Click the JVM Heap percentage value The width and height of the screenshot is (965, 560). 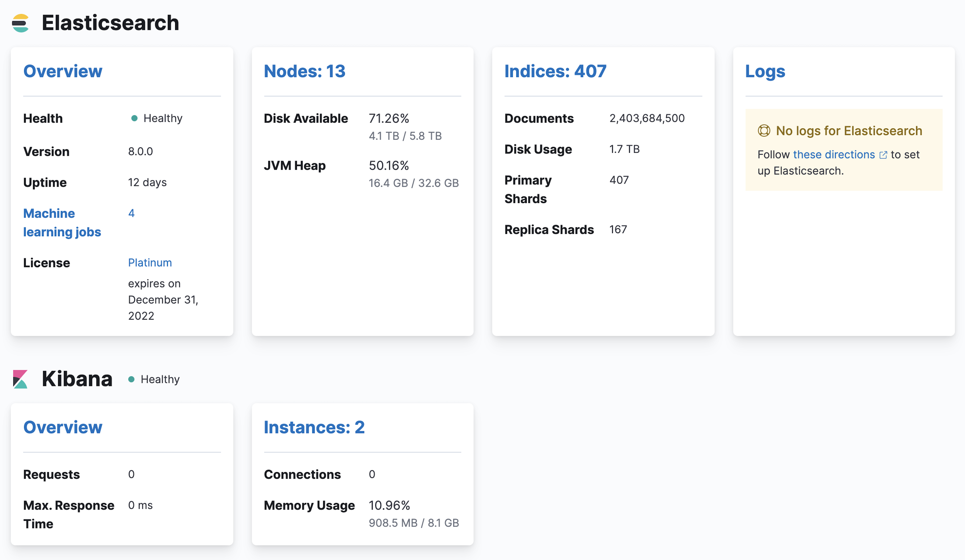(389, 165)
